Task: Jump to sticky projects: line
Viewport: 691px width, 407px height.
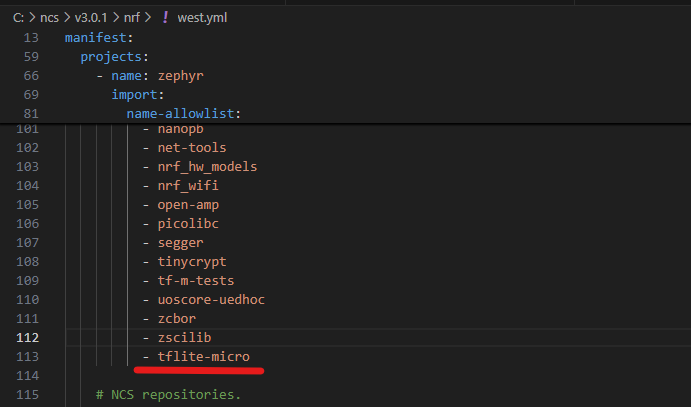Action: pos(114,56)
